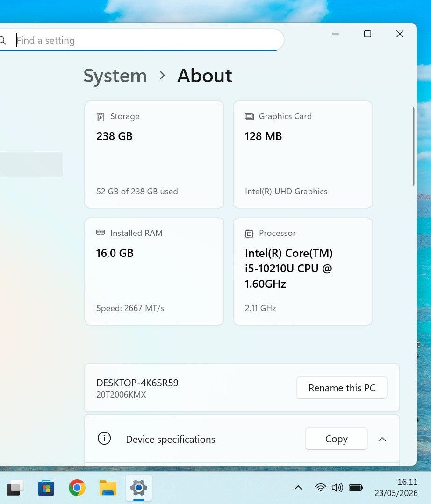Click the Storage disk icon
This screenshot has height=504, width=431.
click(101, 117)
